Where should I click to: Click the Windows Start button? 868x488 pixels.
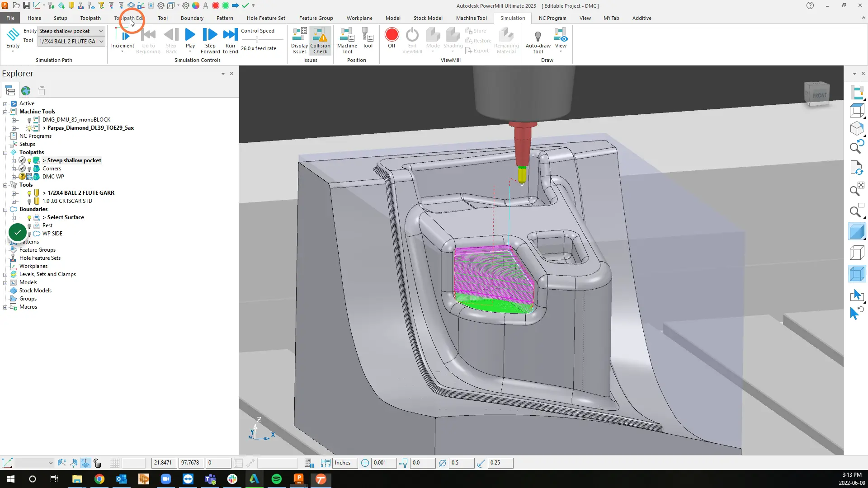point(11,479)
